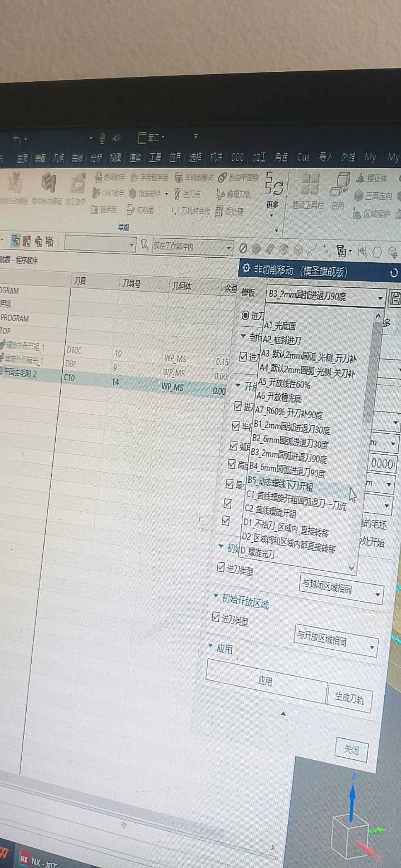Screen dimensions: 401x868
Task: Click the selection filter icon left of 仅在工作部件内
Action: point(144,245)
